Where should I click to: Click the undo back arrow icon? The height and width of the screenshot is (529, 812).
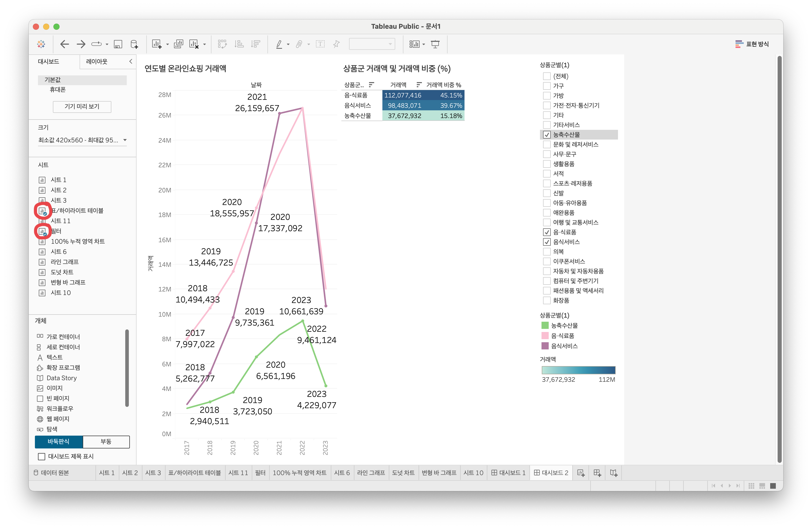[x=64, y=44]
